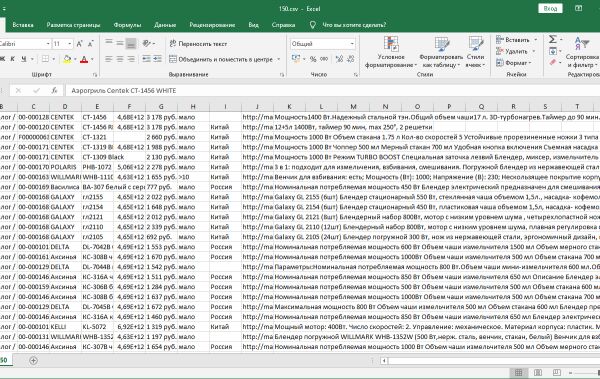This screenshot has height=379, width=600.
Task: Open the 'Общий' number format combo box
Action: point(322,44)
